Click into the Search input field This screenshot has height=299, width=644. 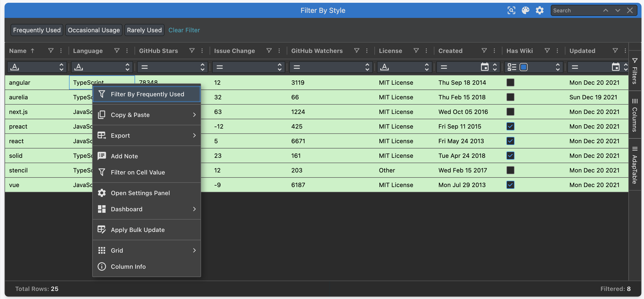tap(576, 10)
